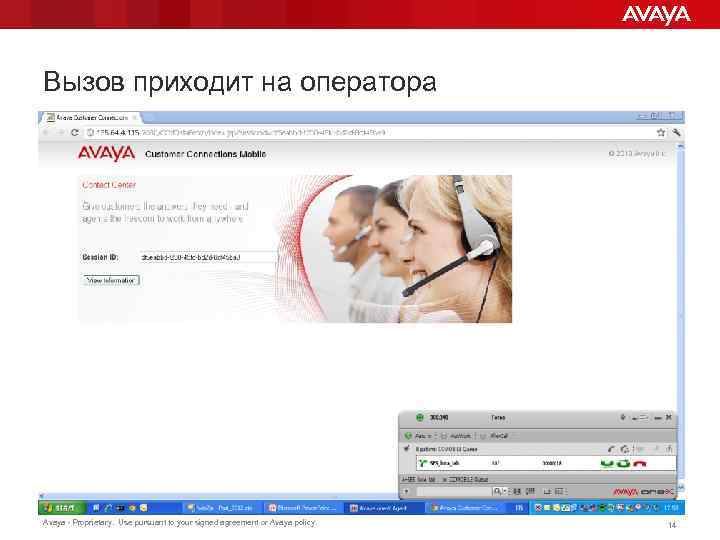The width and height of the screenshot is (720, 540).
Task: Click the browser address bar URL
Action: [241, 132]
